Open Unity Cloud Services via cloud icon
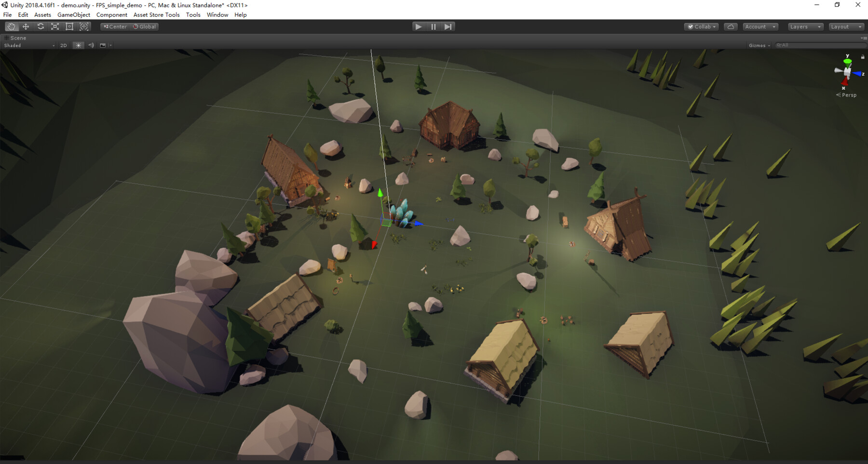This screenshot has width=868, height=464. pyautogui.click(x=730, y=27)
